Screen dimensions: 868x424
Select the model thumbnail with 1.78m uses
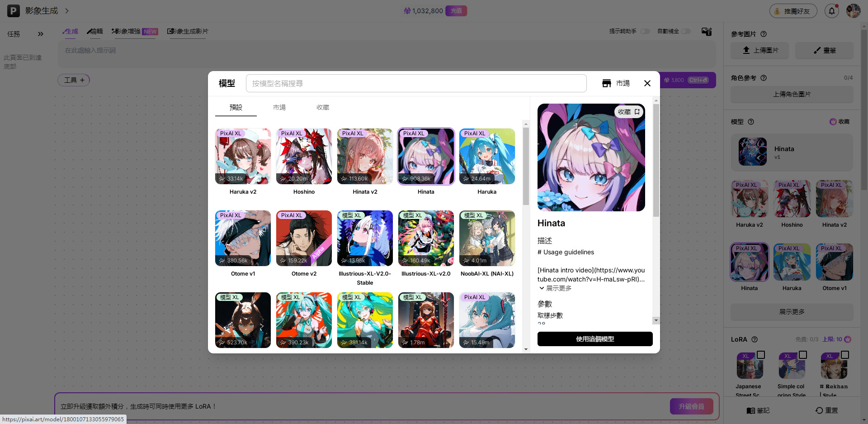(x=426, y=320)
